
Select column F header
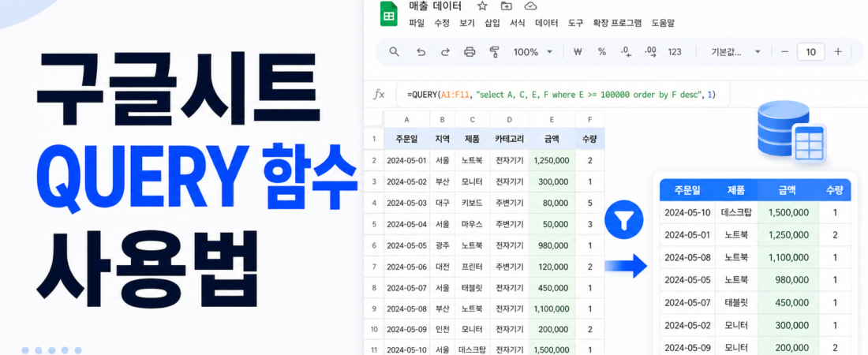(590, 119)
